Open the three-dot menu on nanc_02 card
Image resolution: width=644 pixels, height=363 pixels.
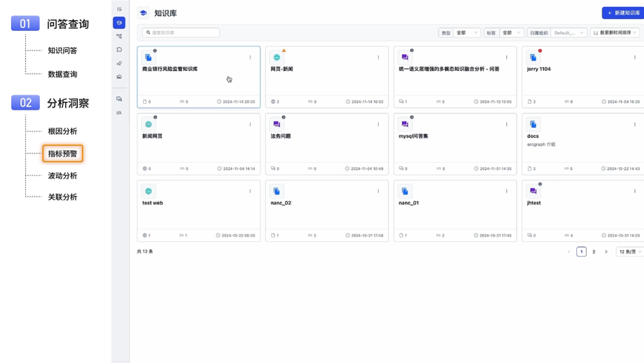(379, 191)
